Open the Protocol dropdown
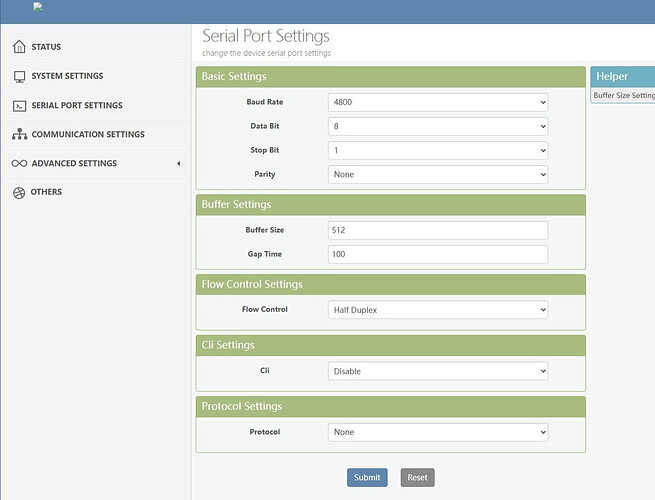This screenshot has width=655, height=500. [437, 432]
